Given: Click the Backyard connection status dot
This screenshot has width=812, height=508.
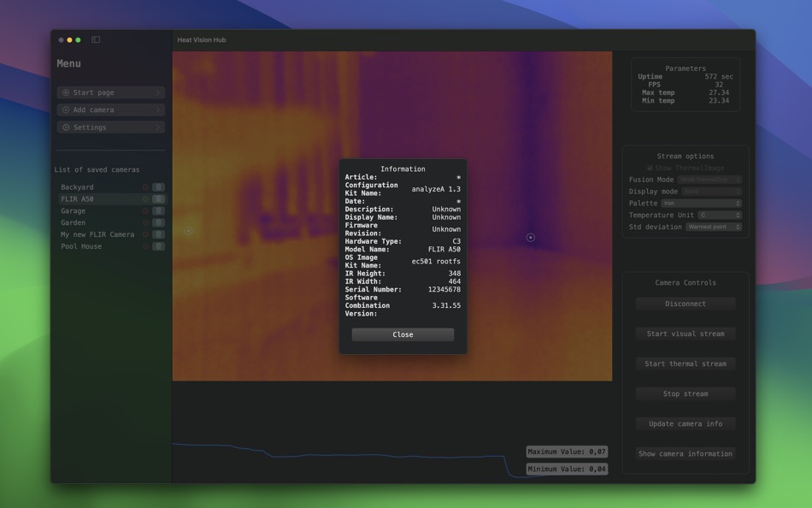Looking at the screenshot, I should coord(145,187).
